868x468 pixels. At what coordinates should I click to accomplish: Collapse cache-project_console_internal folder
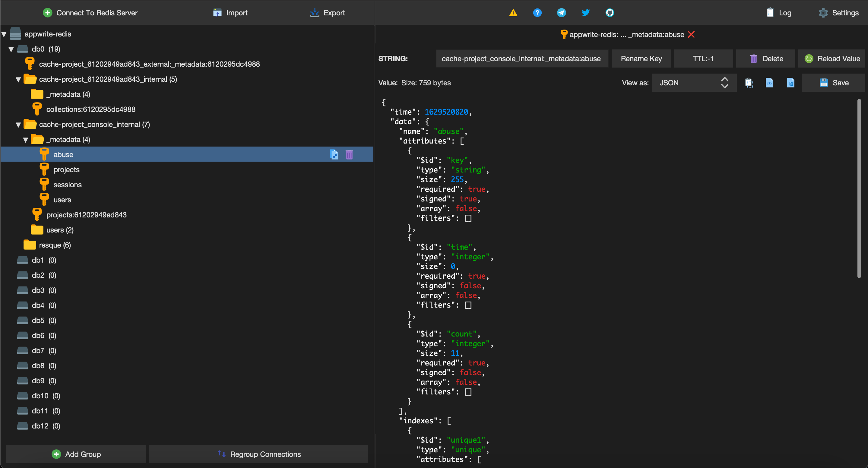[x=18, y=125]
